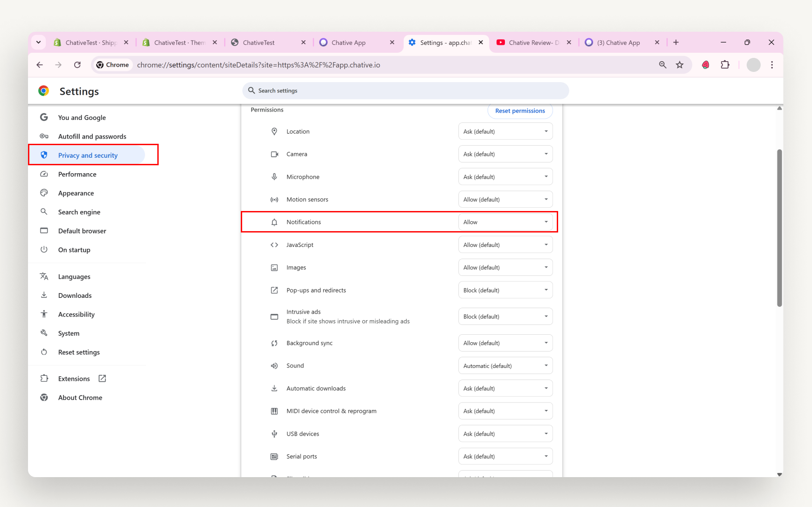The image size is (812, 507).
Task: Click the Notifications bell icon
Action: [274, 222]
